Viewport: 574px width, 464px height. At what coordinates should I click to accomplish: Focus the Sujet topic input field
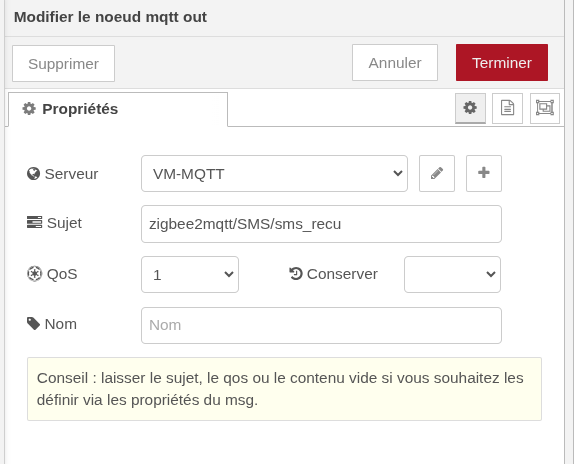point(321,224)
